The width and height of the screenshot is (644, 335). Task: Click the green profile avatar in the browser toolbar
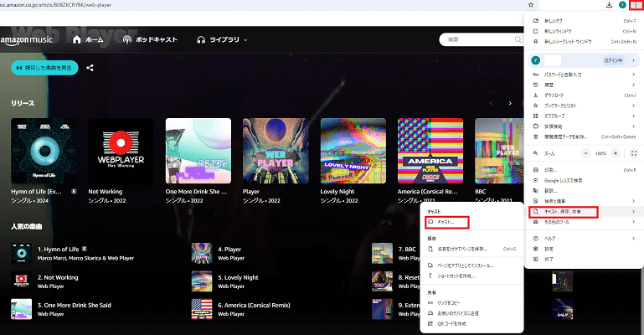(622, 5)
